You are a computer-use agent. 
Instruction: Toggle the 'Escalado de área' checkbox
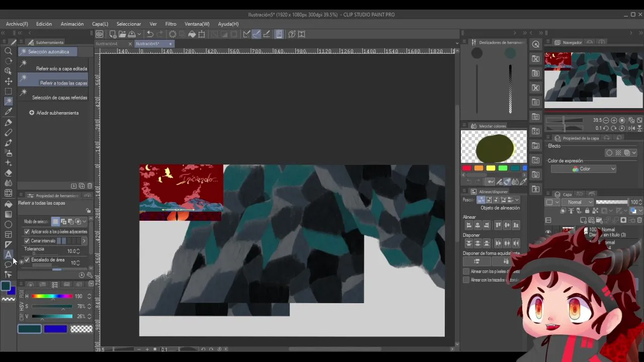[x=27, y=260]
